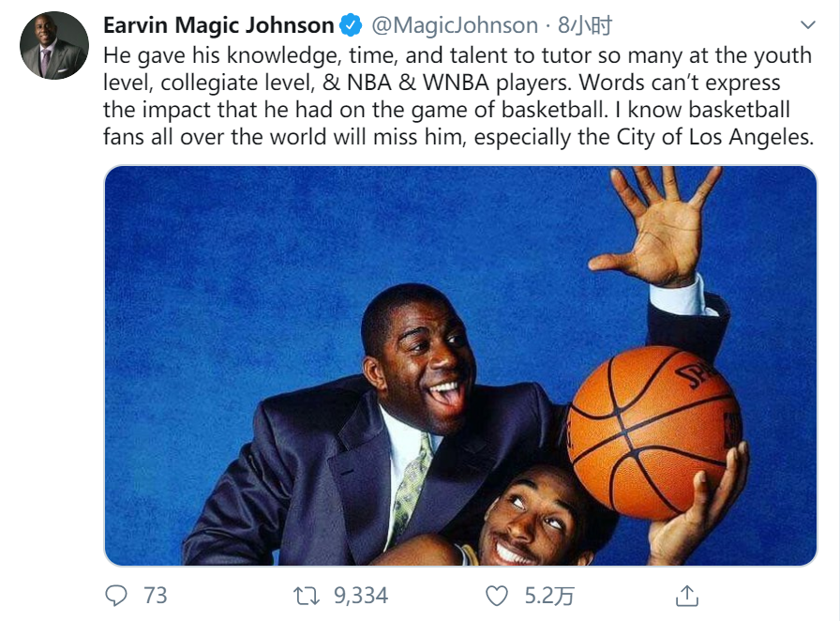Click the blue verified badge

pos(352,25)
